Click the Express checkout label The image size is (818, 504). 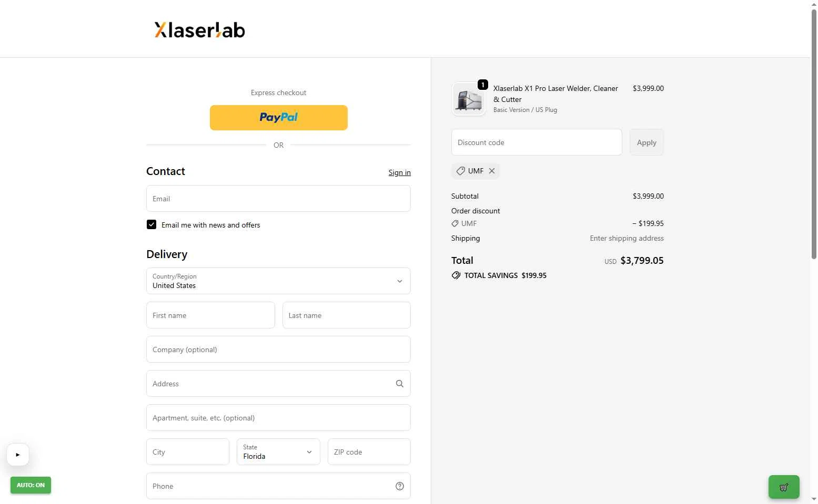click(x=278, y=92)
